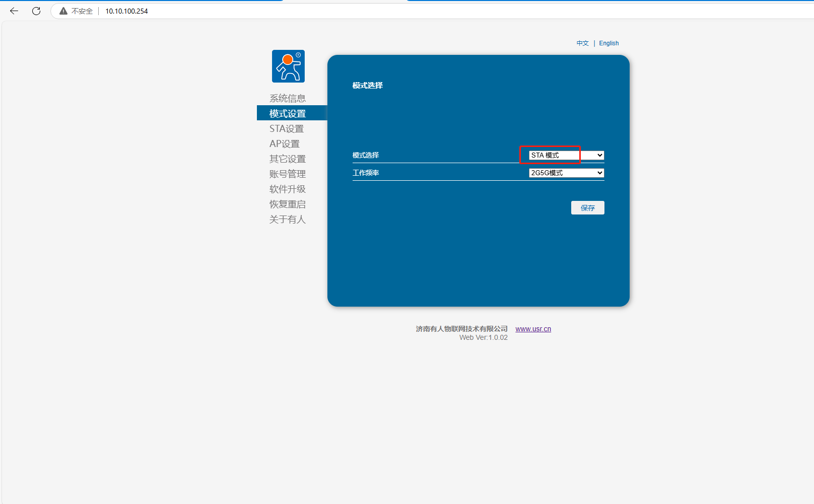
Task: Open AP设置 from the sidebar
Action: (284, 143)
